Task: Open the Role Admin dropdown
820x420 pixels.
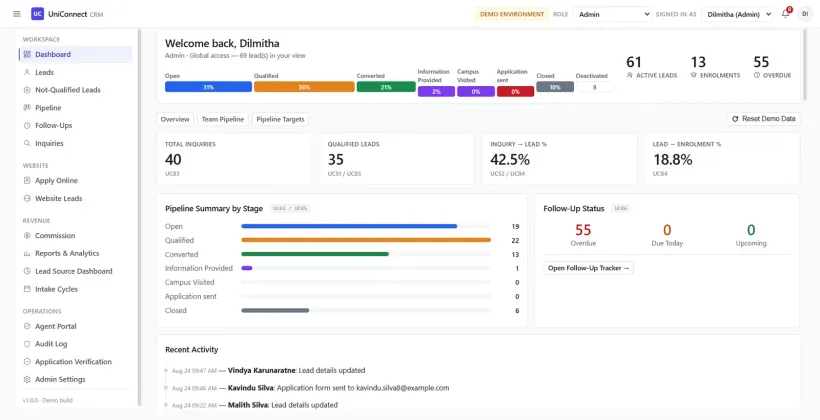Action: (x=612, y=14)
